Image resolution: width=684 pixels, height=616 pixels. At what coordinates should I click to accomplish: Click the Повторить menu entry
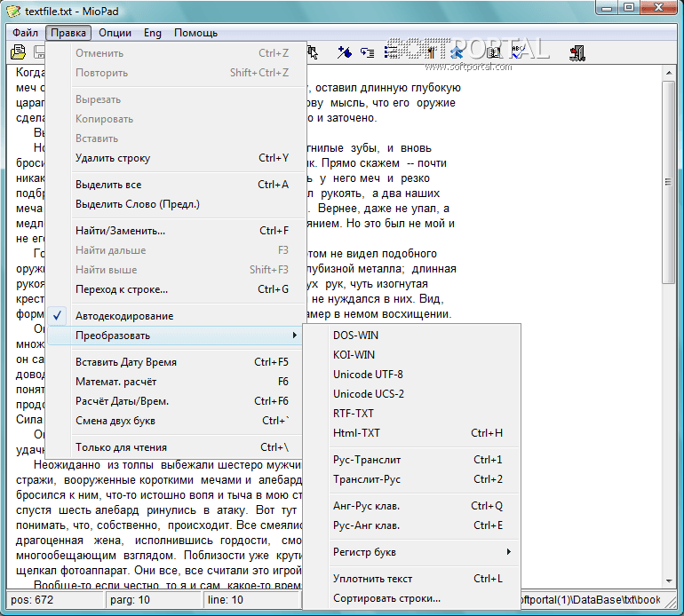pyautogui.click(x=176, y=73)
